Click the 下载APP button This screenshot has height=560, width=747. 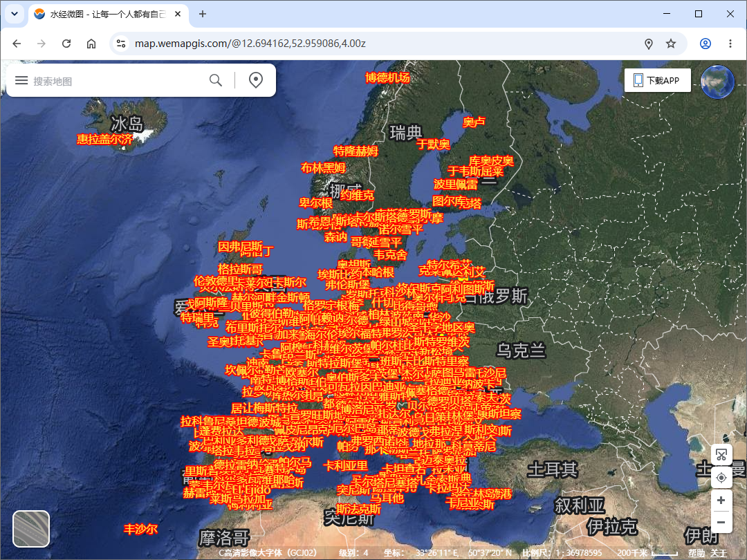pos(658,80)
